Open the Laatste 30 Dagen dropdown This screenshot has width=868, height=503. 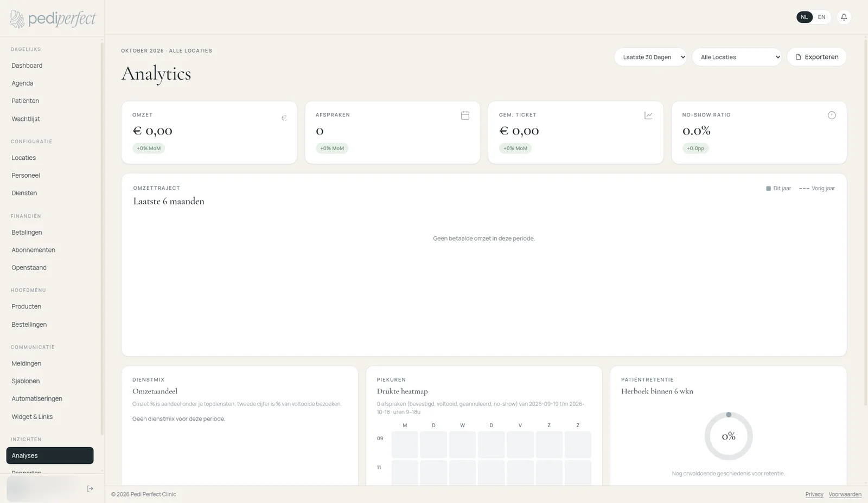coord(650,57)
